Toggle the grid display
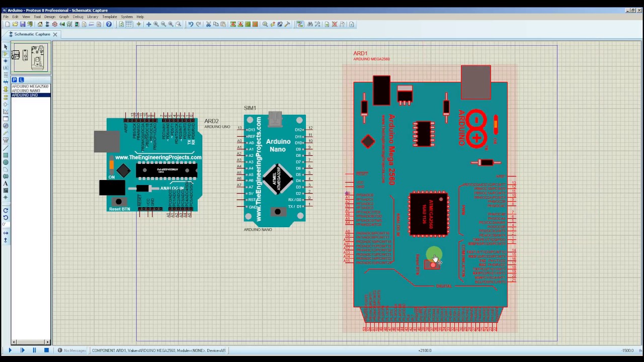The width and height of the screenshot is (644, 362). pyautogui.click(x=129, y=24)
